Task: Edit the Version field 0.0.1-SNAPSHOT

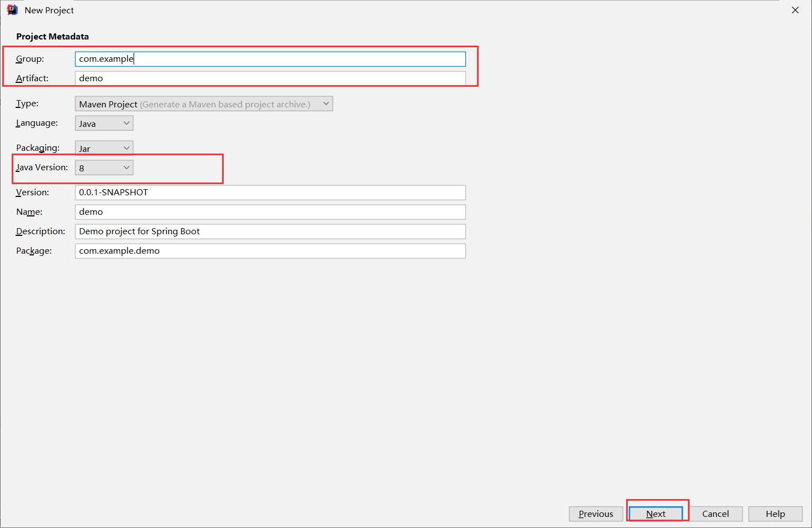Action: pos(270,193)
